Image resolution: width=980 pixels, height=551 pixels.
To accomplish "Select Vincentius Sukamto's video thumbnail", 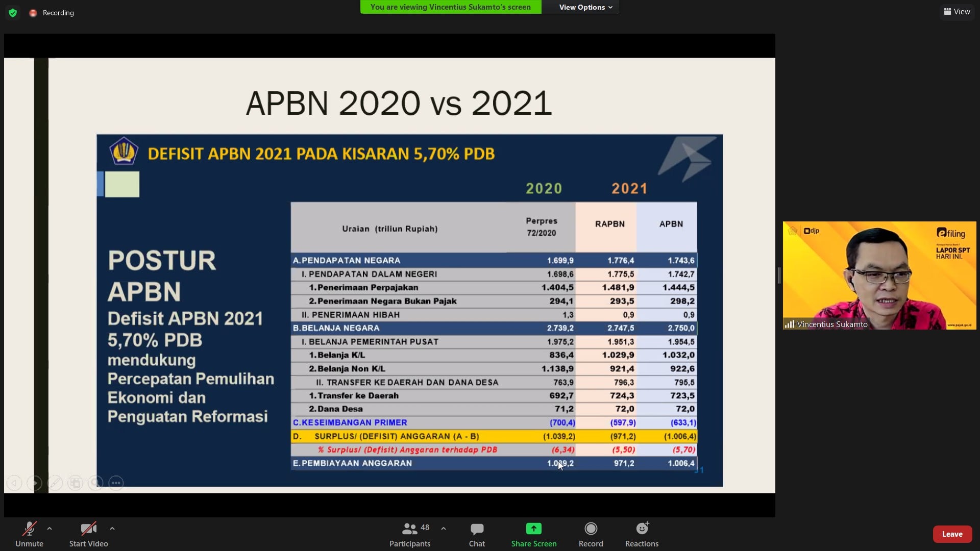I will (879, 275).
